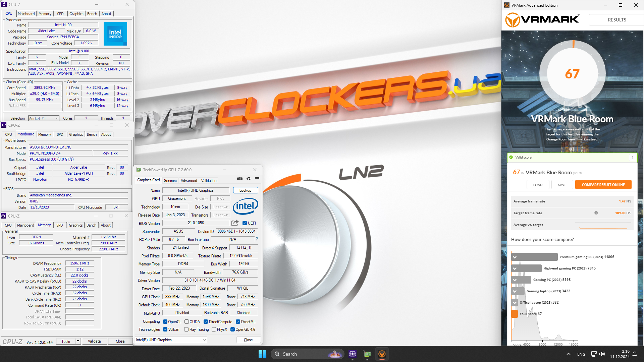Click the Target frame rate info icon
The width and height of the screenshot is (644, 362).
coord(596,213)
